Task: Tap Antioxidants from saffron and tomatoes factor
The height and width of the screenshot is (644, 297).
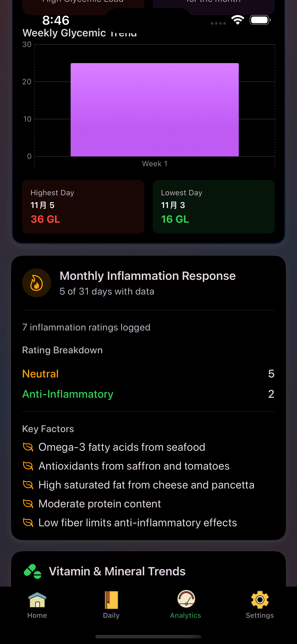Action: click(134, 466)
